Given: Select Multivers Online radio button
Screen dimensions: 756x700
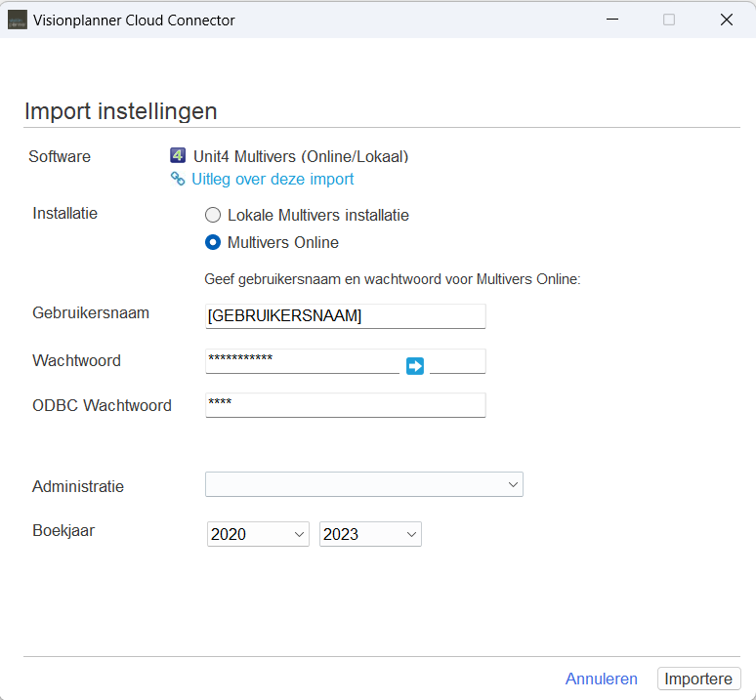Looking at the screenshot, I should click(213, 242).
